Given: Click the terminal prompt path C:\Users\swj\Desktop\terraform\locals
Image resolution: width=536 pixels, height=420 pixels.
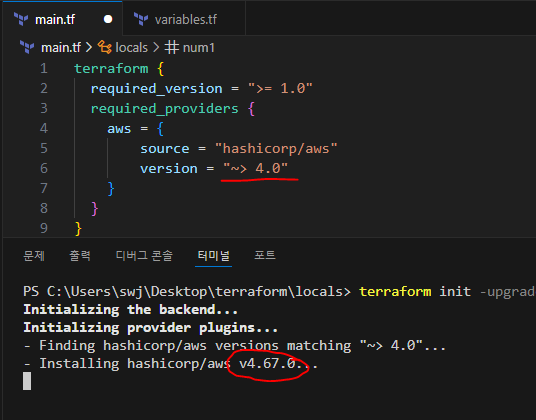Looking at the screenshot, I should 195,292.
